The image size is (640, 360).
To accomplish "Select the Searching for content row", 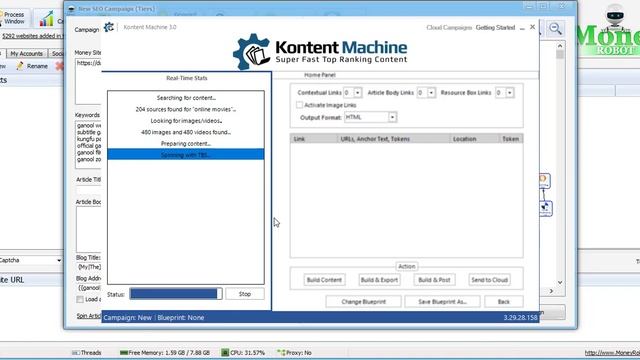I will (x=186, y=98).
